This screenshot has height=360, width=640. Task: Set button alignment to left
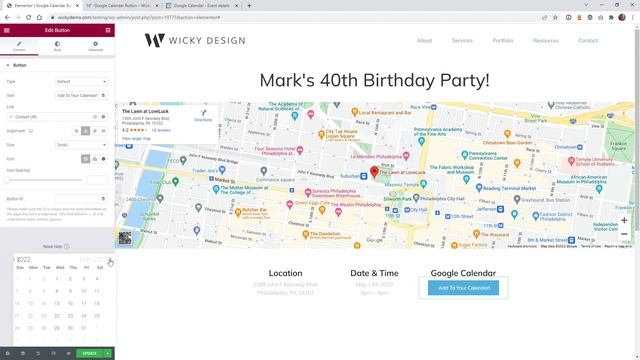tap(76, 131)
